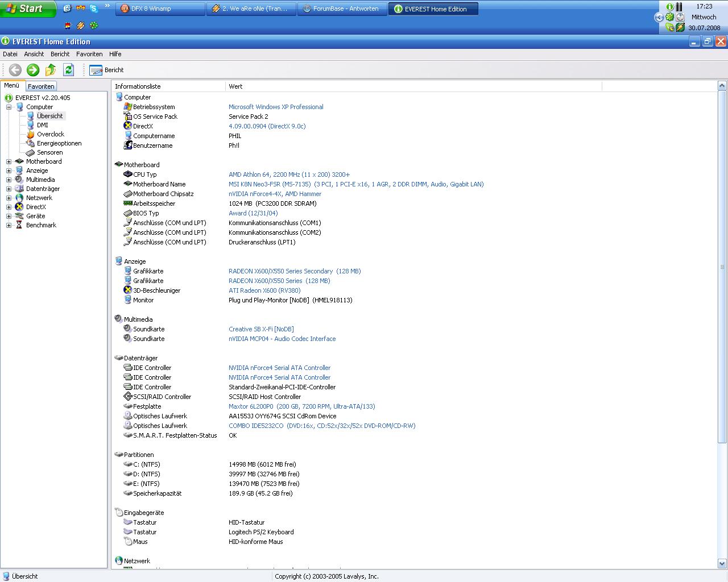Select Übersicht in the tree
Viewport: 728px width, 582px height.
(x=49, y=116)
